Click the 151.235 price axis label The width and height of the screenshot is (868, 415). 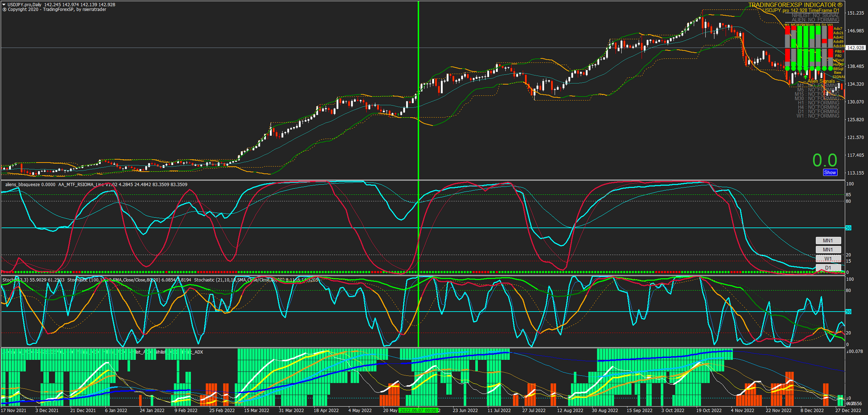pos(855,13)
